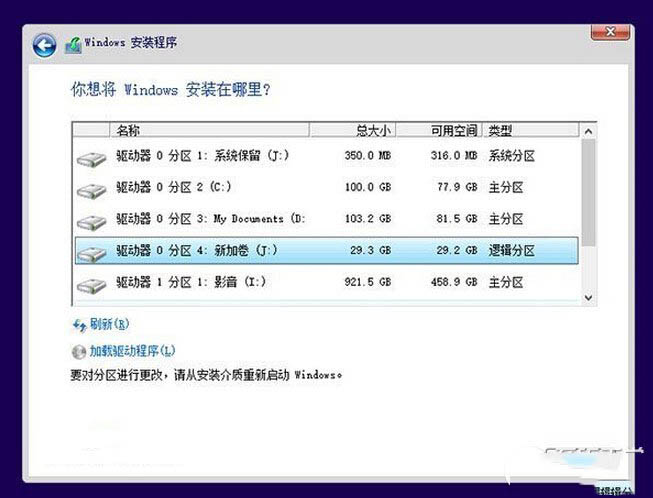Image resolution: width=653 pixels, height=498 pixels.
Task: Click the drive icon beside 分区 2 (C:)
Action: click(x=92, y=191)
